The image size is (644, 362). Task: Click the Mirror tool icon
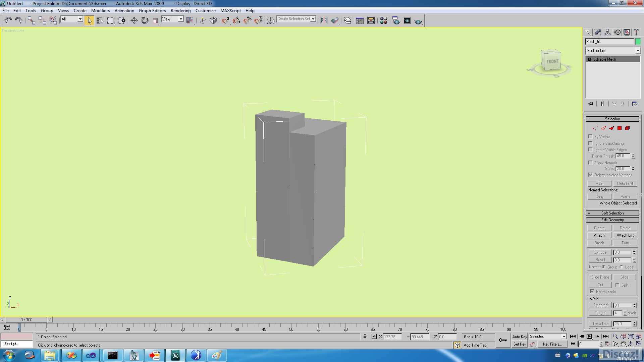324,20
